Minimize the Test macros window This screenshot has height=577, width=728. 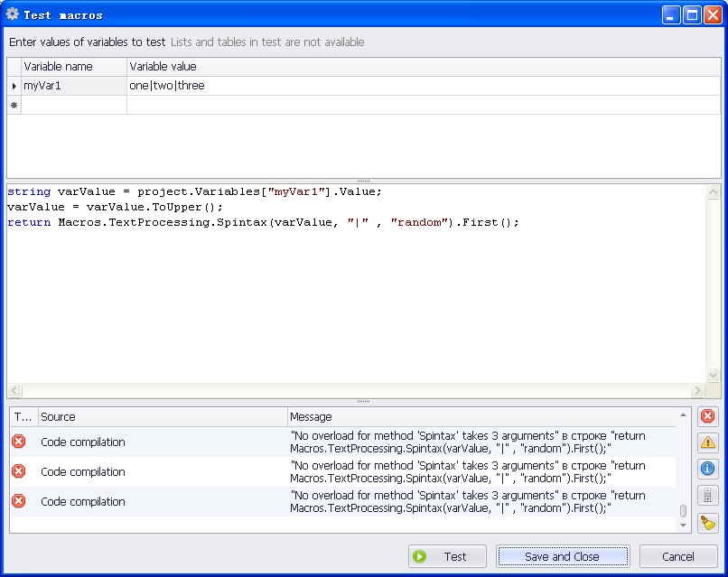point(670,15)
